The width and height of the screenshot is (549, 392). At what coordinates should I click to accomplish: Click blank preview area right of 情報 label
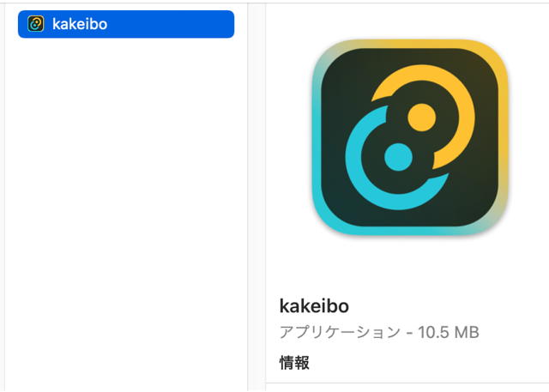click(x=429, y=363)
